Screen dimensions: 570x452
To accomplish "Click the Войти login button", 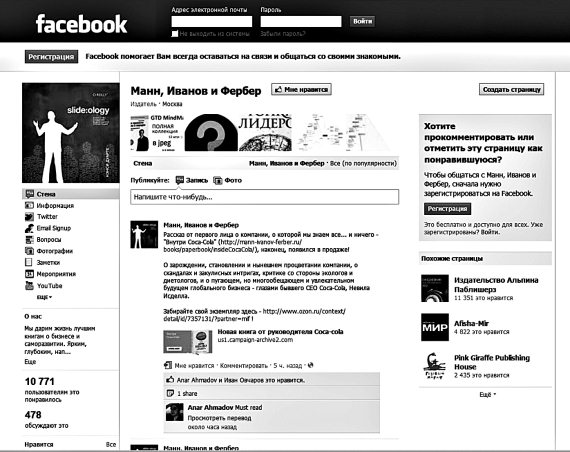I will point(362,21).
